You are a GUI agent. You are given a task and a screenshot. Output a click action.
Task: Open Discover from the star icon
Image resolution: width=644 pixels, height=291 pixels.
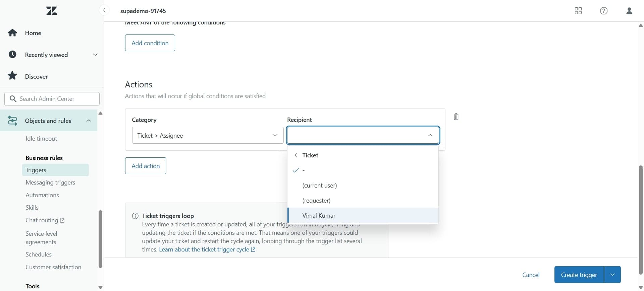[13, 76]
